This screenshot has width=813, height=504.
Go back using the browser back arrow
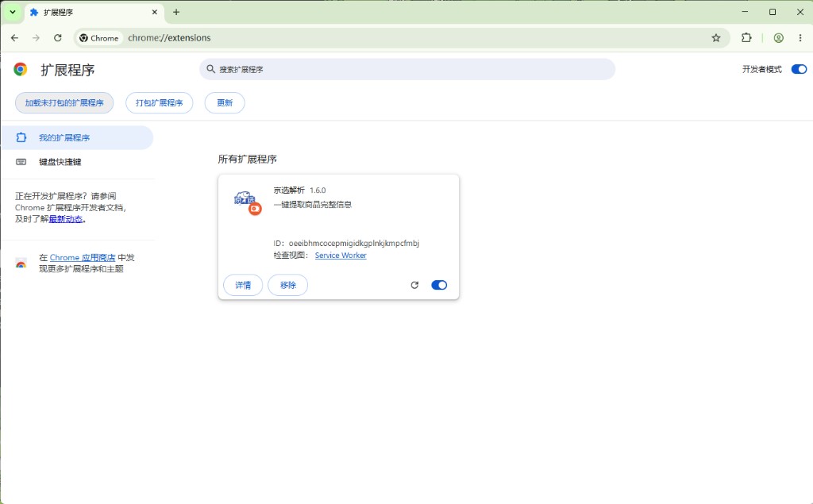tap(14, 38)
